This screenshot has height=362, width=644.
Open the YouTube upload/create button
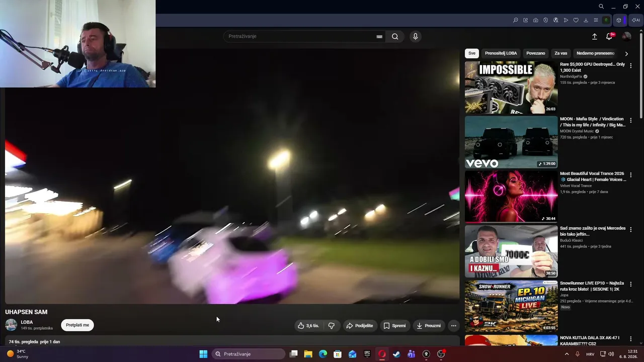coord(594,36)
